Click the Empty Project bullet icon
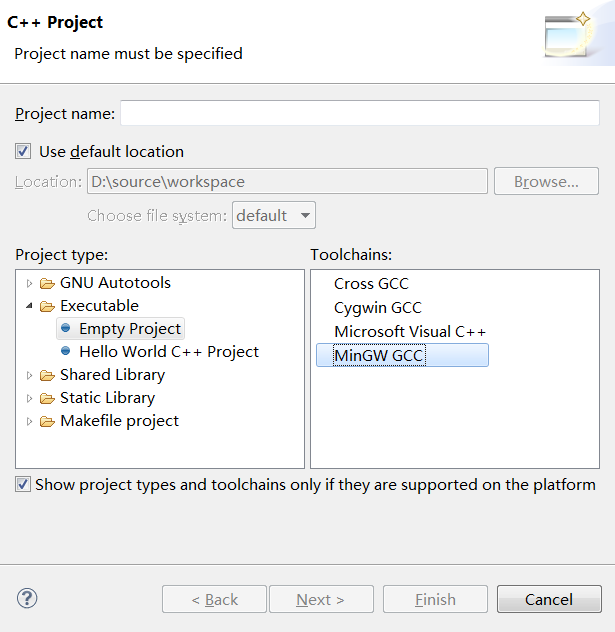Image resolution: width=615 pixels, height=632 pixels. coord(66,328)
